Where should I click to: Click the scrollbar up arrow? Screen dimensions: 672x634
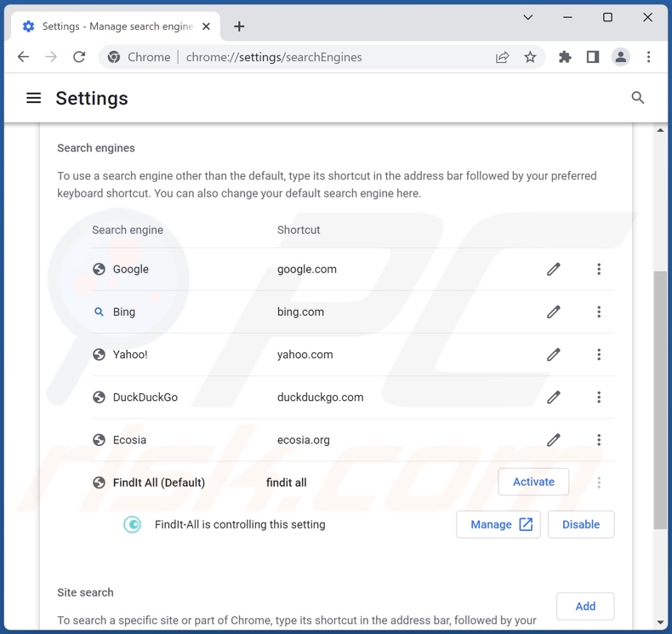[x=660, y=130]
